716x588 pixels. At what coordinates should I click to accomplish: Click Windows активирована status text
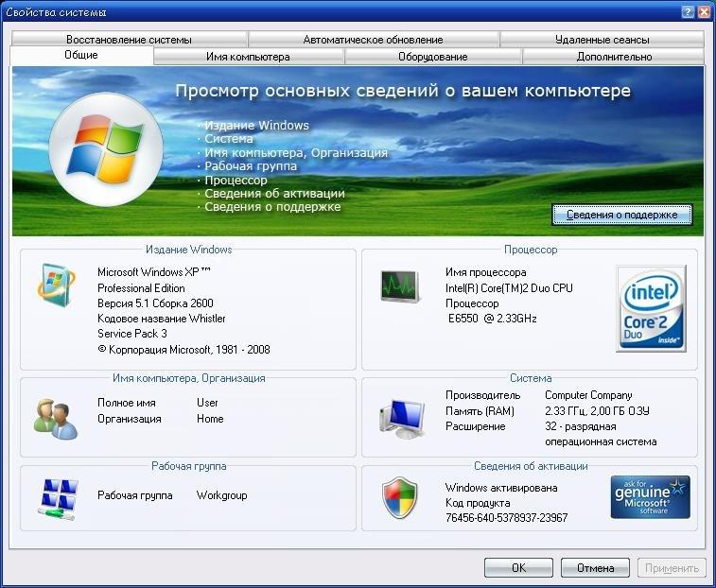point(501,488)
